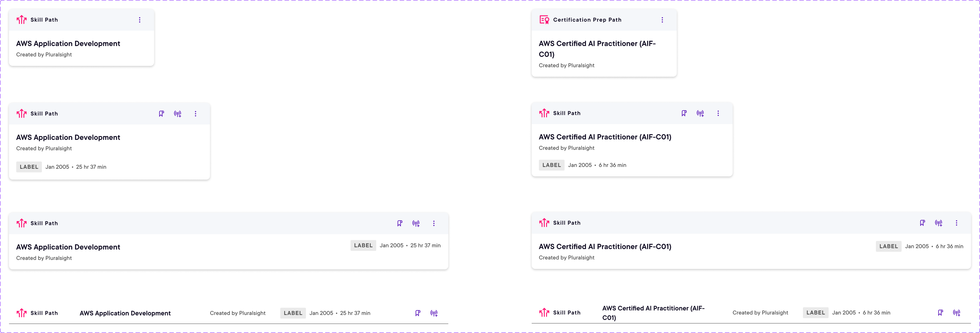This screenshot has width=980, height=333.
Task: Open AWS Application Development title on wide card
Action: (68, 247)
